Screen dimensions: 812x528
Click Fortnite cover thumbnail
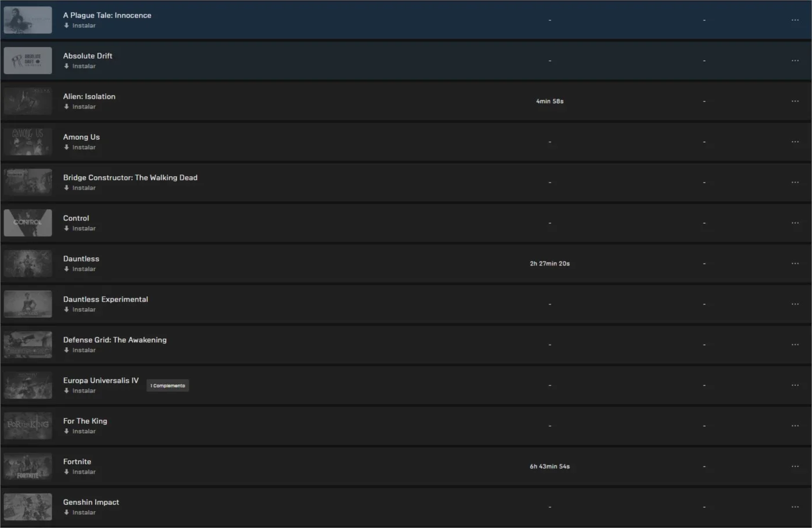click(28, 467)
